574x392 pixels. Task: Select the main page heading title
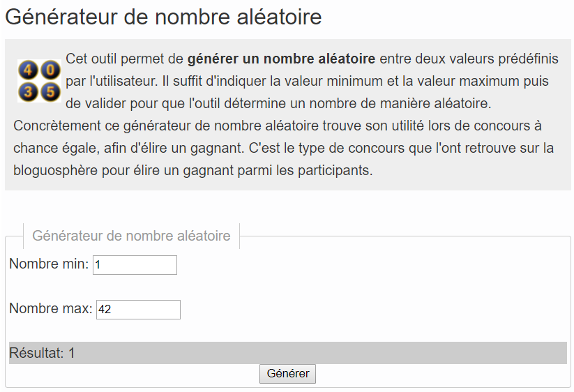(x=163, y=17)
